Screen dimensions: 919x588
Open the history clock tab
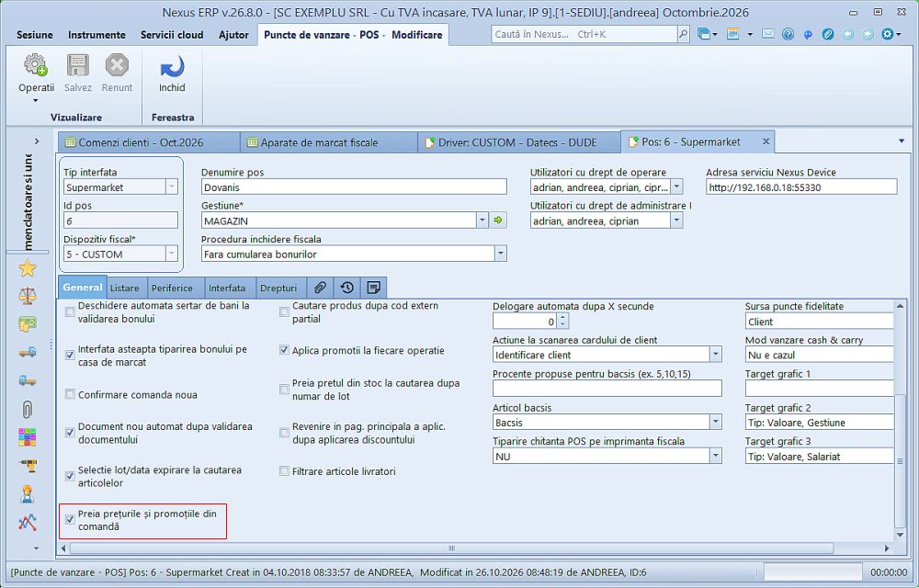tap(347, 288)
